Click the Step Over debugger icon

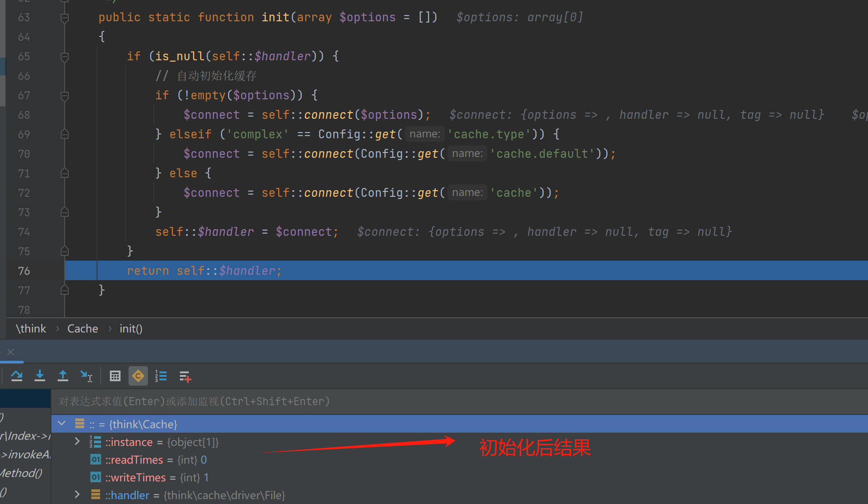pyautogui.click(x=17, y=376)
